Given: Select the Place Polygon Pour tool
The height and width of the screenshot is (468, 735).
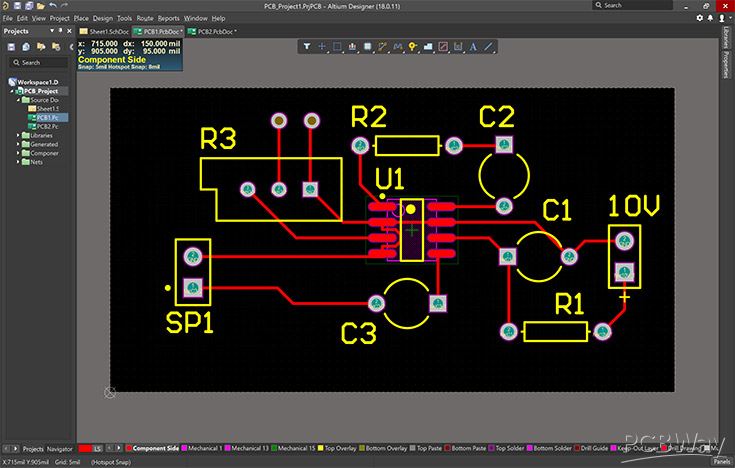Looking at the screenshot, I should click(428, 46).
